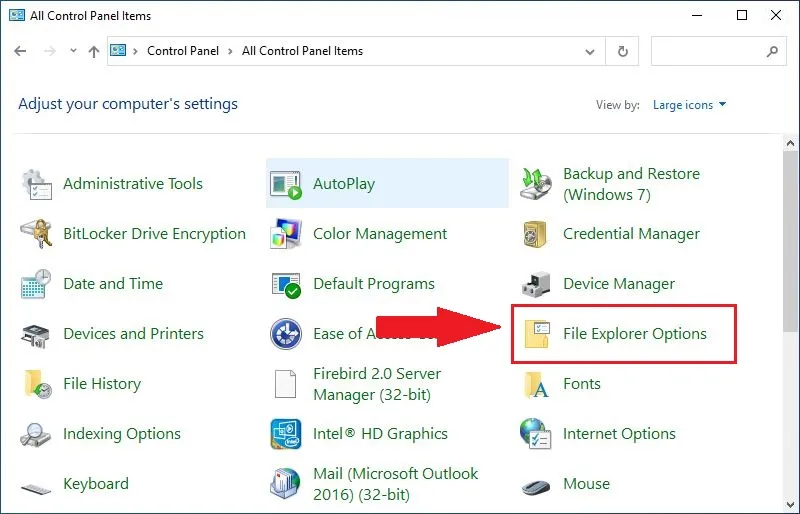This screenshot has width=800, height=514.
Task: Click the Default Programs icon
Action: 286,285
